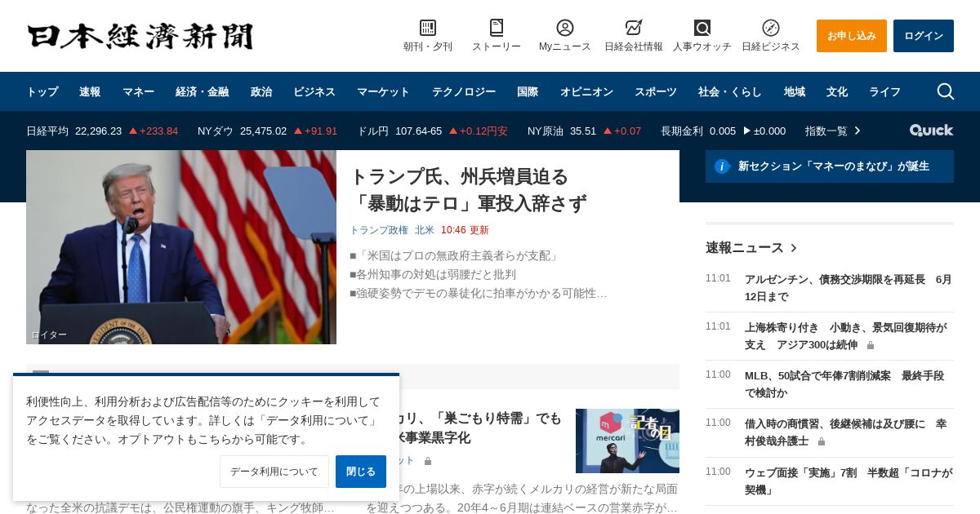The image size is (980, 514).
Task: Open 借入時の商慣習、後継候補は及び腰に news item
Action: tap(846, 432)
